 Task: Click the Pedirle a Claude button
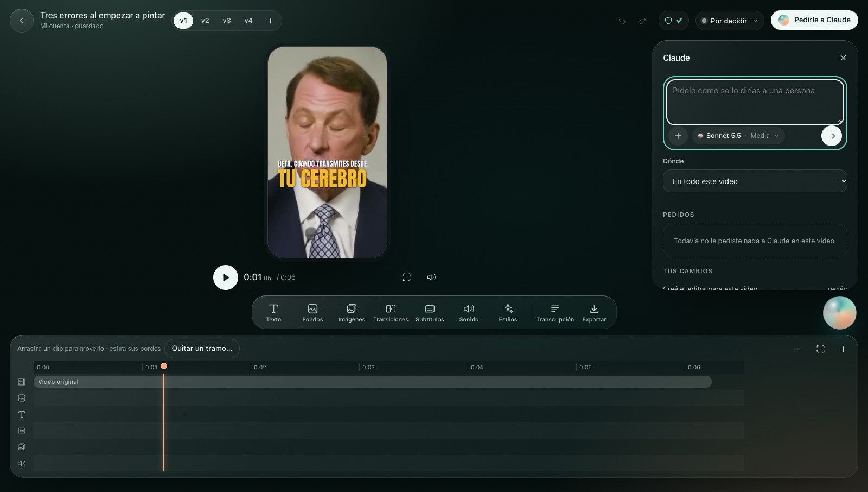pyautogui.click(x=814, y=20)
